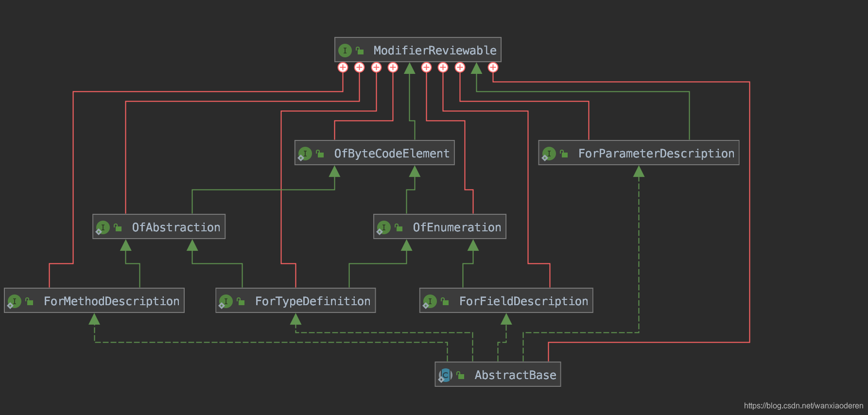
Task: Select the OfEnumeration node label
Action: pos(457,227)
